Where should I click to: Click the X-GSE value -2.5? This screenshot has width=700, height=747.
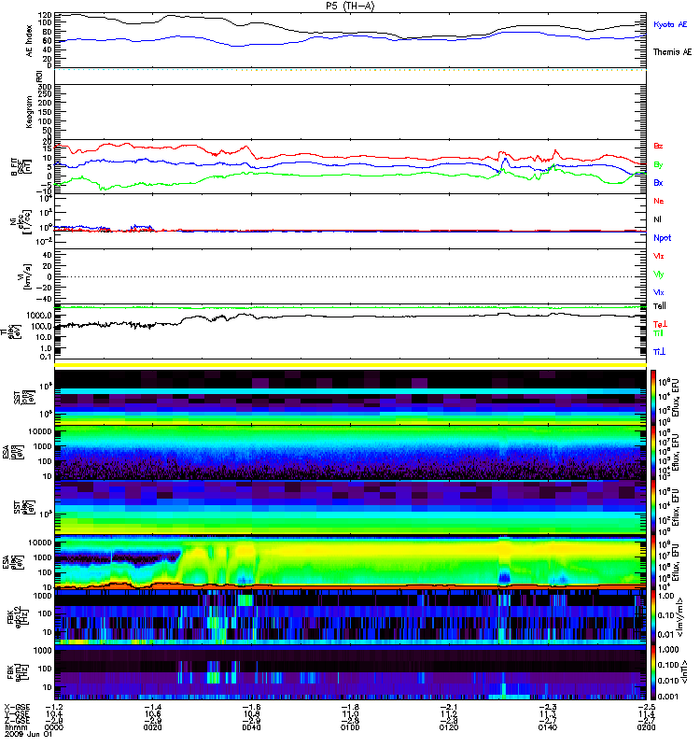tap(646, 708)
